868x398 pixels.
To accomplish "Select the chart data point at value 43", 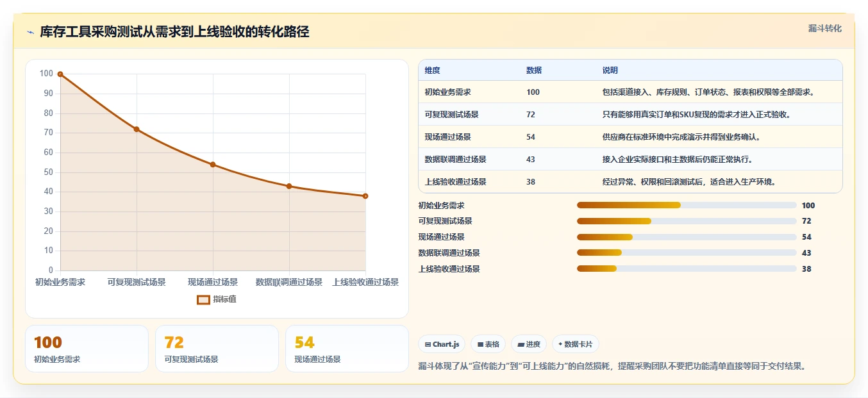I will coord(289,187).
